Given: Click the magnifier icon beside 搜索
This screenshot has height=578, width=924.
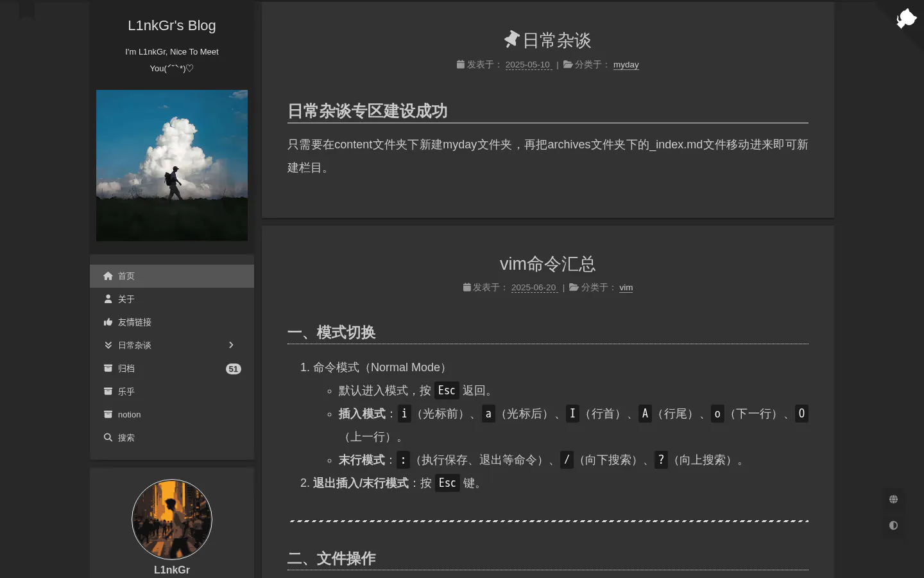Looking at the screenshot, I should (108, 438).
